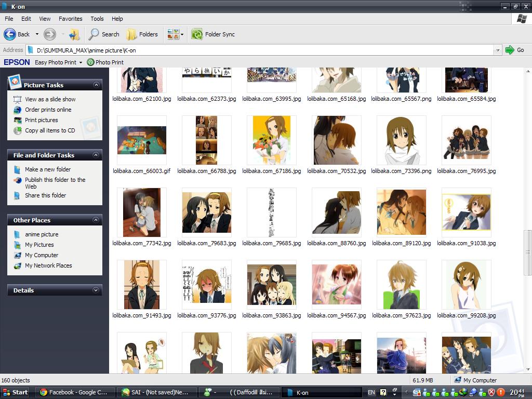Select thumbnail lolibaka.com_76995.jpg

(x=467, y=140)
